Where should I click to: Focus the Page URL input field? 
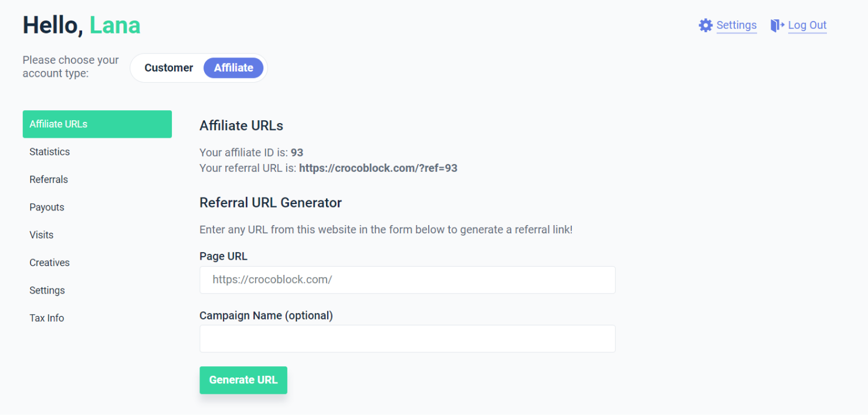[408, 280]
